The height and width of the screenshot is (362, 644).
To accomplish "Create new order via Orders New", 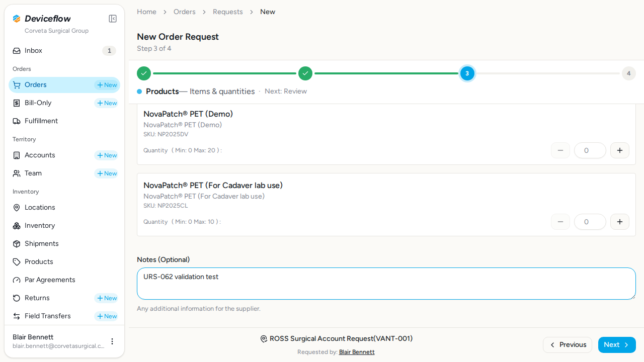I will (x=107, y=85).
